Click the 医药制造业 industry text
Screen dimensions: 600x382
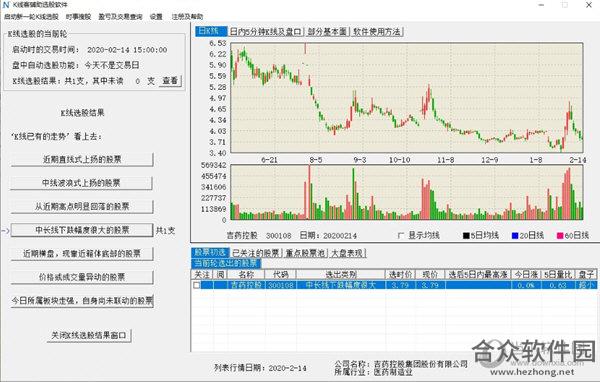pos(393,372)
